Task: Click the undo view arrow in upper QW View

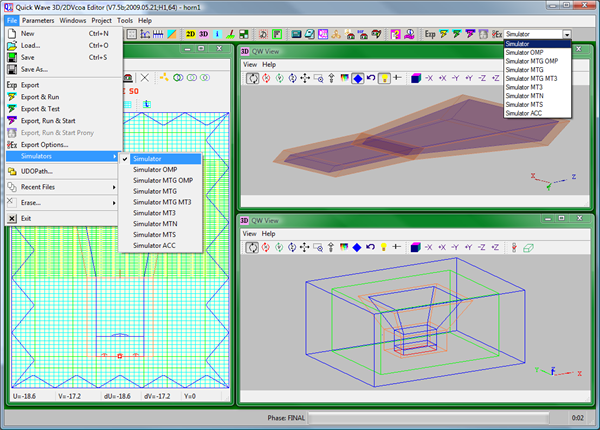Action: (370, 77)
